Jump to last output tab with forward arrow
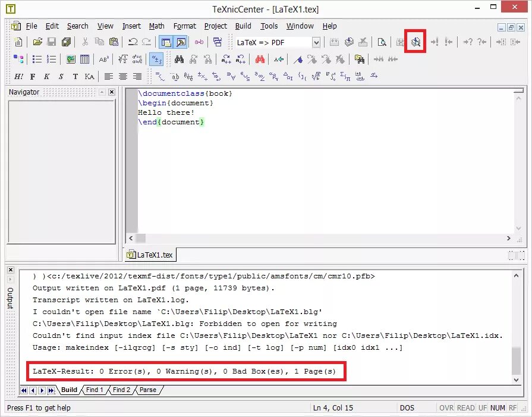Screen dimensions: 532x417 [51, 390]
